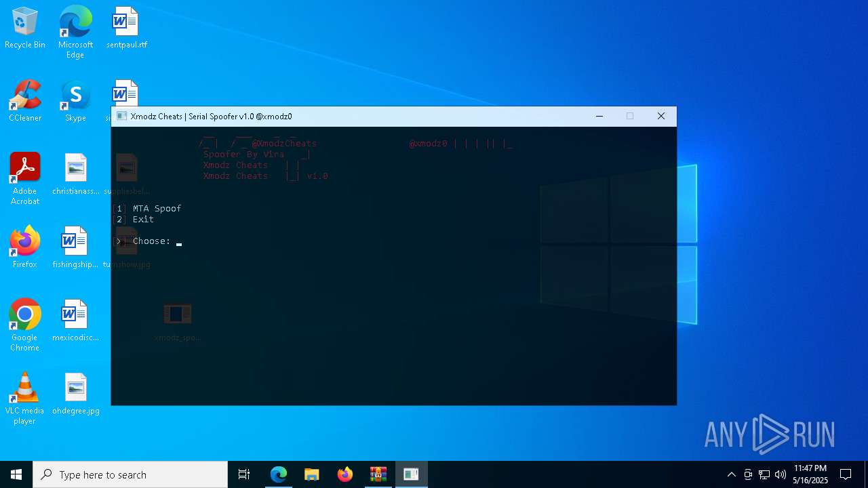Show hidden system tray icons
The width and height of the screenshot is (868, 488).
point(731,474)
